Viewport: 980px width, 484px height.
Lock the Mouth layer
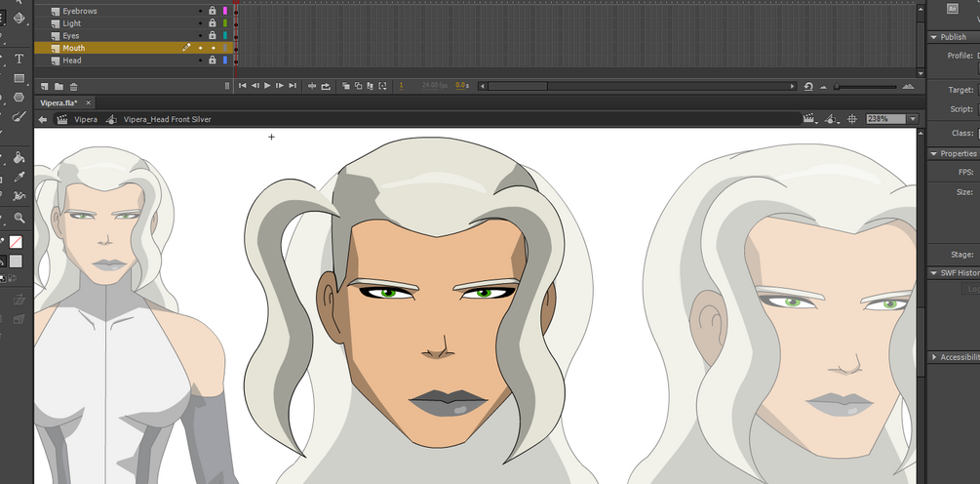(213, 48)
